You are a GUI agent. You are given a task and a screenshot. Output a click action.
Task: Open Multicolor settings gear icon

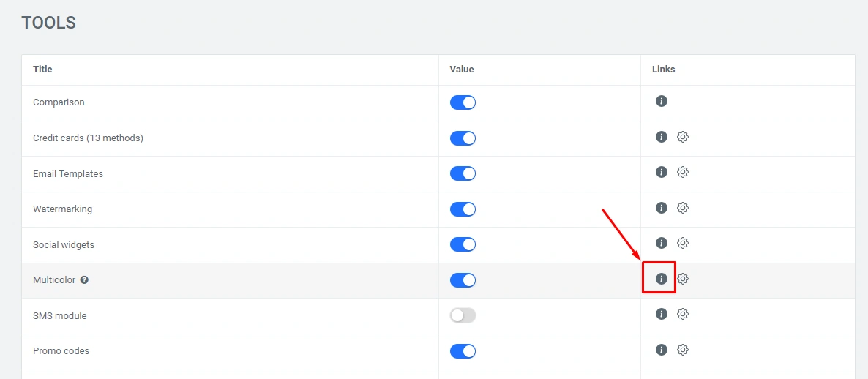pyautogui.click(x=683, y=279)
